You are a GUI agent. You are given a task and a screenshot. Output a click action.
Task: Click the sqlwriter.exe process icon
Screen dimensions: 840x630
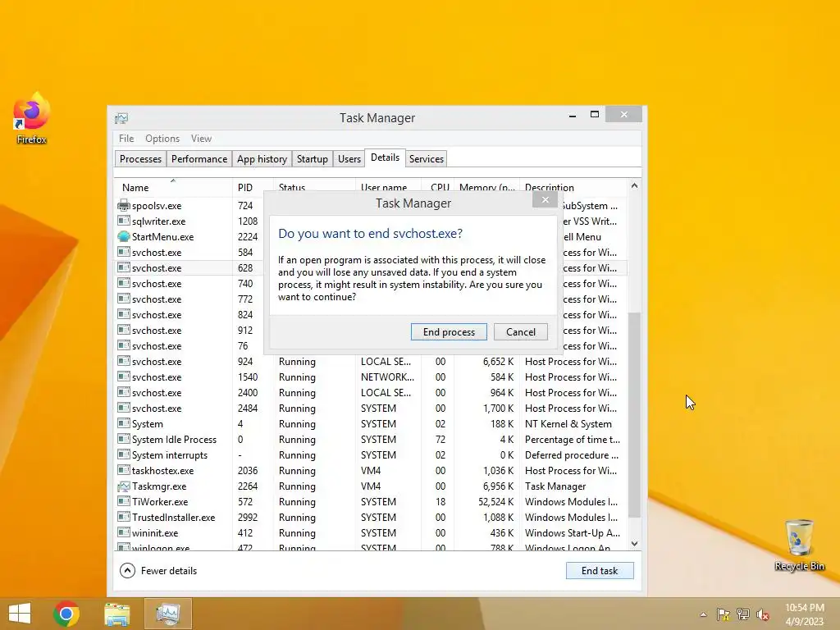coord(124,221)
